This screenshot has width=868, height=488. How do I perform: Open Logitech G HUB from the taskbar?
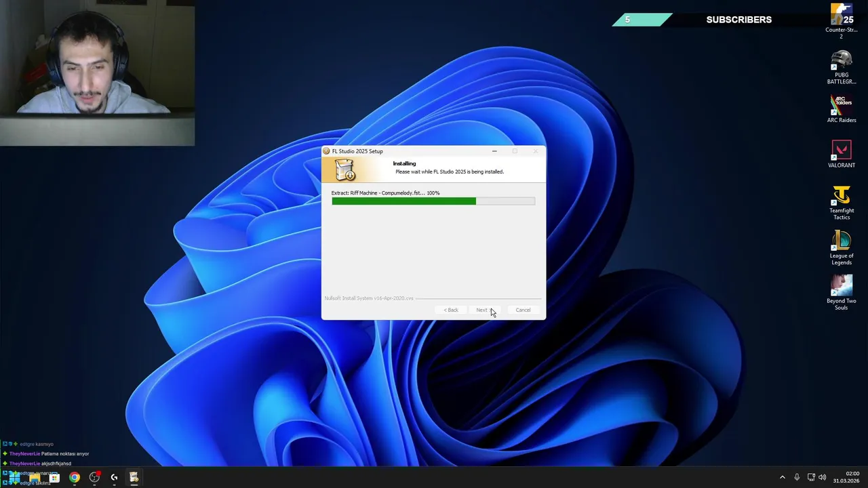pos(114,477)
